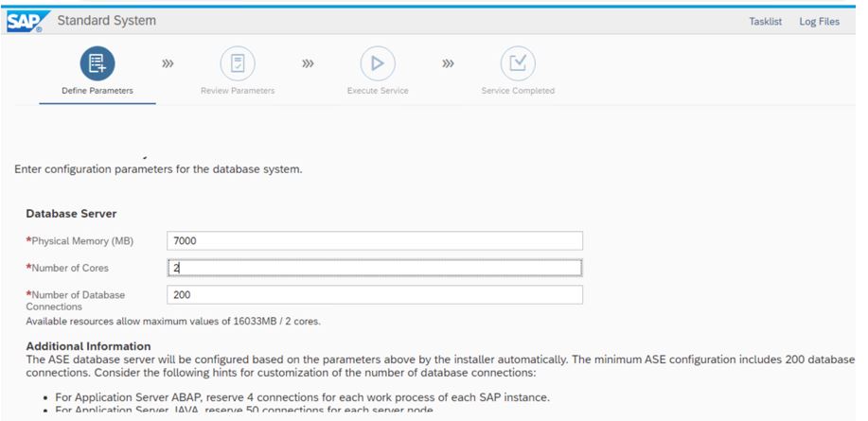Click the arrows between Review and Execute steps

coord(308,63)
